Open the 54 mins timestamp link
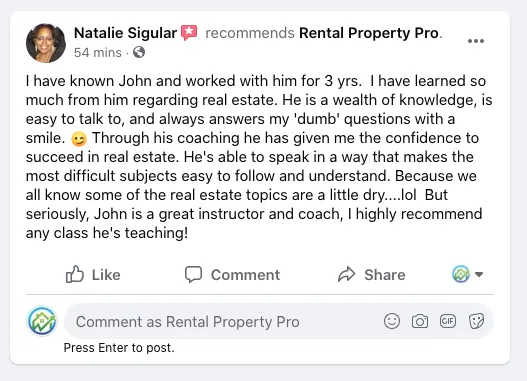Viewport: 527px width, 381px height. click(x=98, y=53)
